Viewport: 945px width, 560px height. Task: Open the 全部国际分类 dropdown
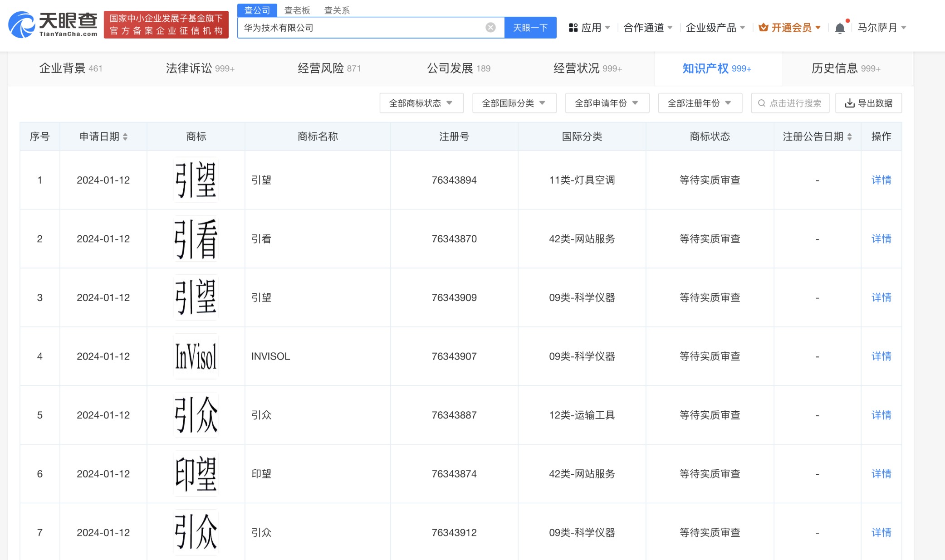514,103
